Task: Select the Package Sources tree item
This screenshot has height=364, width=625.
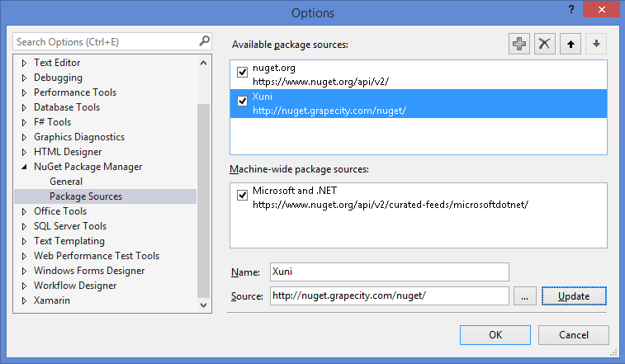Action: tap(86, 196)
